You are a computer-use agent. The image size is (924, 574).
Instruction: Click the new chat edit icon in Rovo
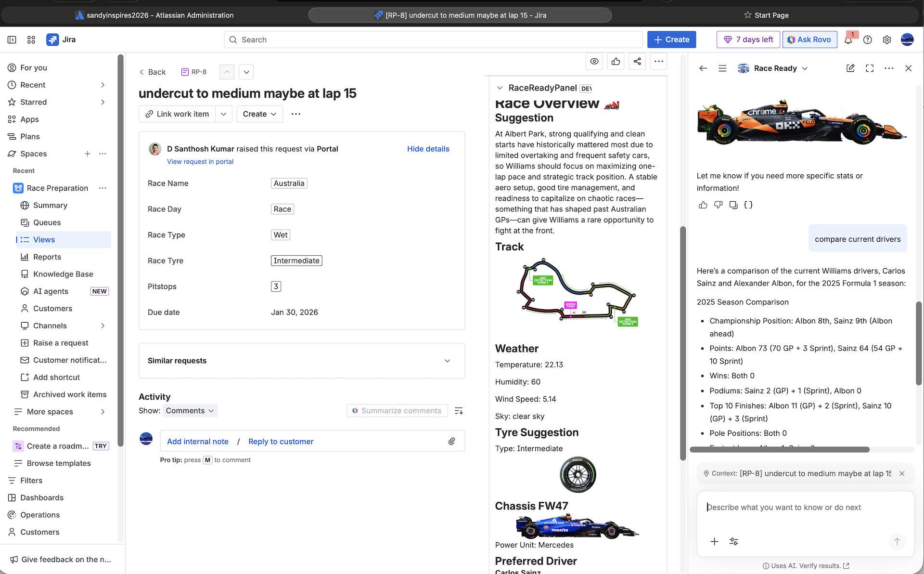coord(850,68)
